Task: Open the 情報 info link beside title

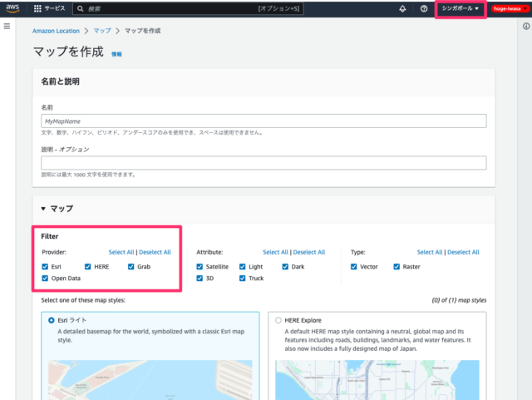Action: tap(116, 54)
